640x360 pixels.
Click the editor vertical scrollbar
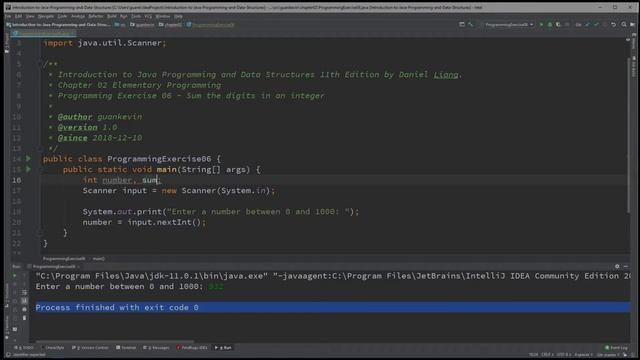click(x=629, y=135)
